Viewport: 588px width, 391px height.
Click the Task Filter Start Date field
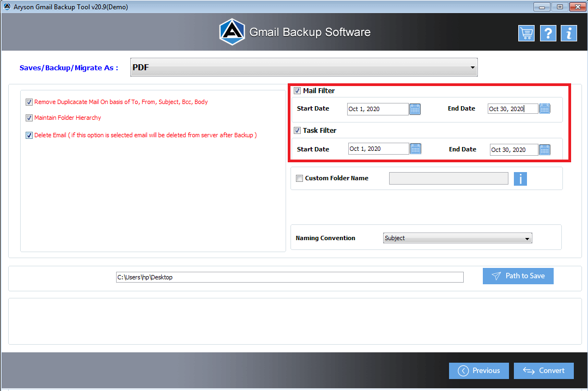378,149
